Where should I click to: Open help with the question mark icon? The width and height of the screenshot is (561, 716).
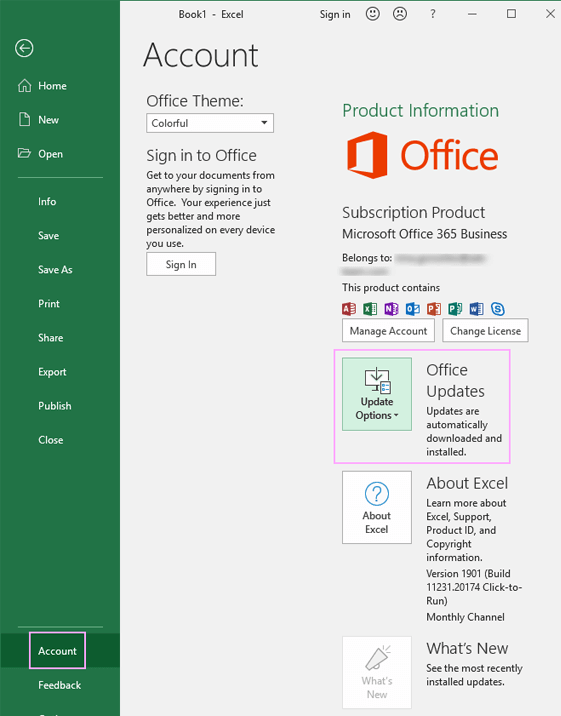point(432,14)
